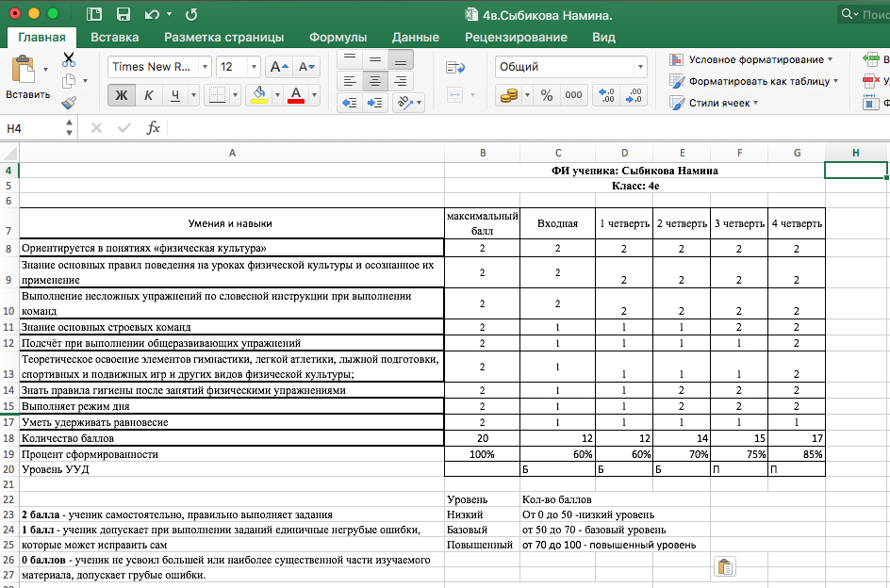Decrease font size with the A▼ icon

[x=307, y=67]
